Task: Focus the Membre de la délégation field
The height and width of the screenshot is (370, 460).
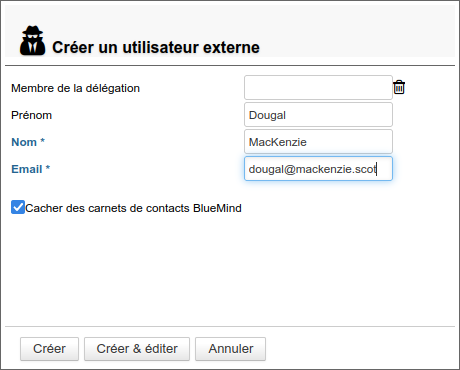Action: click(318, 88)
